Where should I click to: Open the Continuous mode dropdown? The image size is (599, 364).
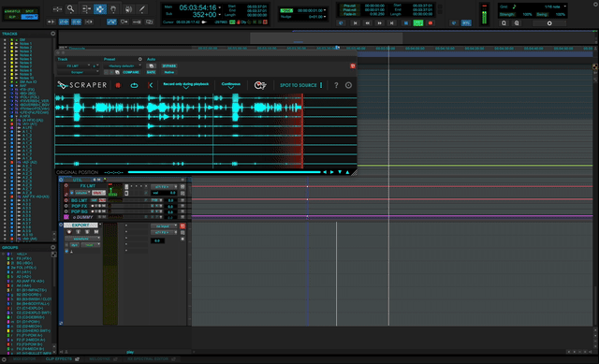click(231, 85)
